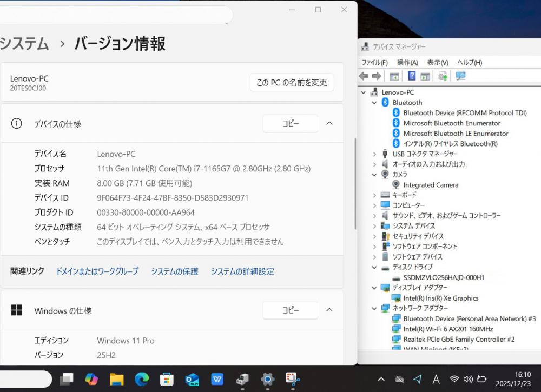The height and width of the screenshot is (392, 541).
Task: Open the 操作(A) menu
Action: click(x=407, y=63)
